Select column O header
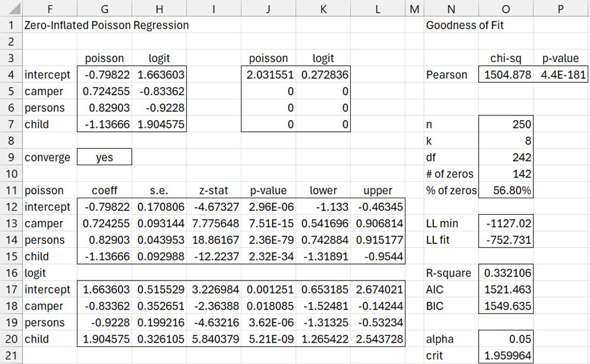The width and height of the screenshot is (590, 364). point(505,8)
